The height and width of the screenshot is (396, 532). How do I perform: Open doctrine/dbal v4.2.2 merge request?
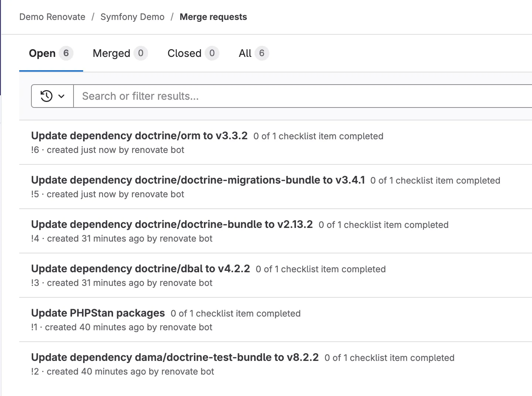[x=140, y=269]
